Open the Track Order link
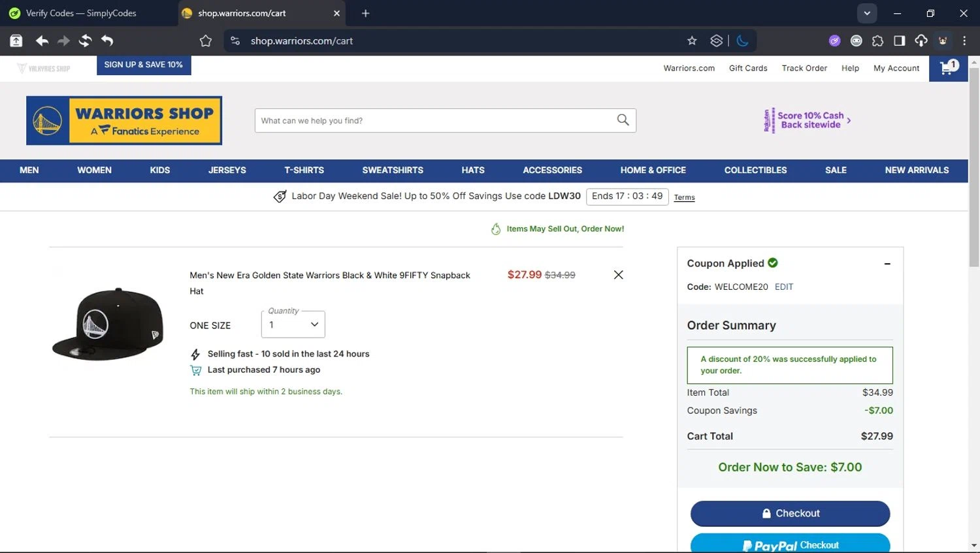This screenshot has width=980, height=553. pos(804,69)
